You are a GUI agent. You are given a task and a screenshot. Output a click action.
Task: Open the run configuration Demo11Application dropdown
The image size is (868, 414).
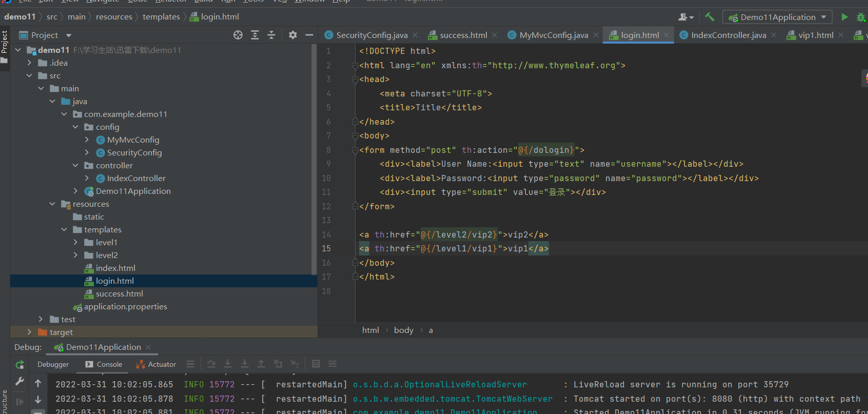pos(777,17)
